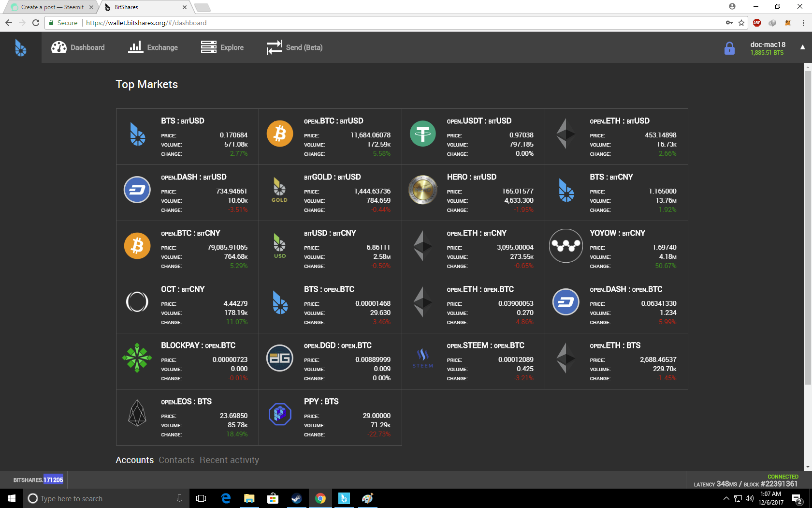The image size is (812, 508).
Task: Click the BTS : bitUSD market logo
Action: (138, 134)
